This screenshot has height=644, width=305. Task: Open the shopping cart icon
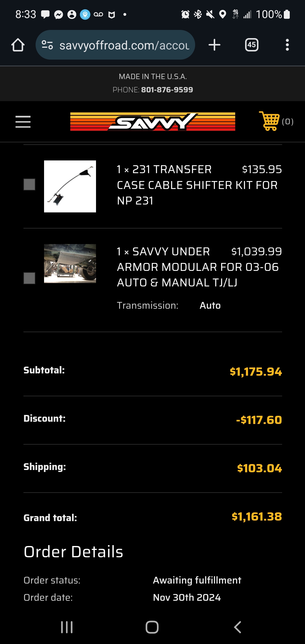pos(269,121)
